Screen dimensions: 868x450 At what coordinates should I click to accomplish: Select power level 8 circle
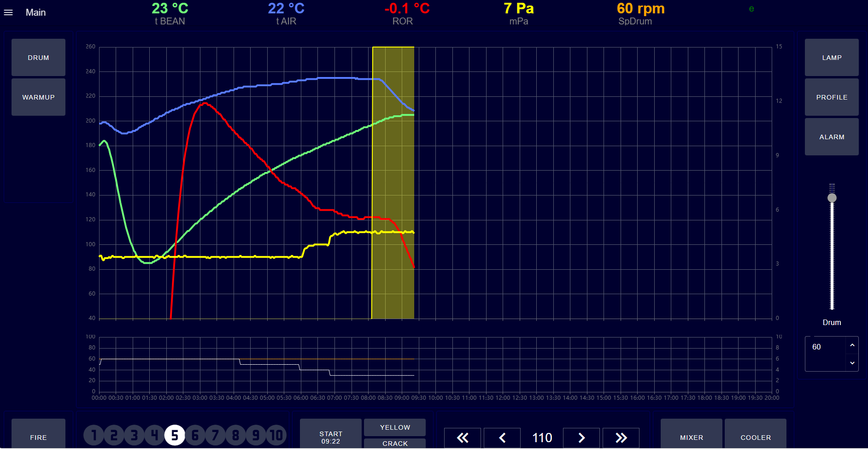[235, 435]
